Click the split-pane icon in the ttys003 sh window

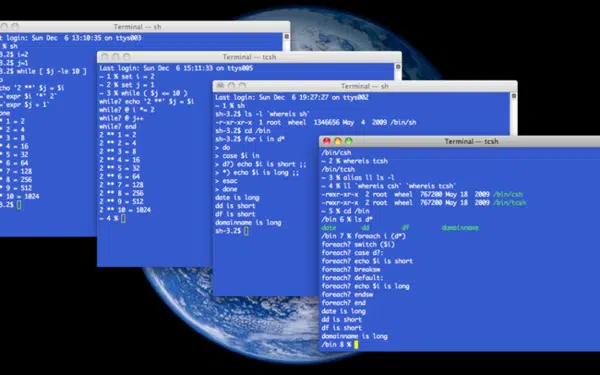(x=286, y=36)
